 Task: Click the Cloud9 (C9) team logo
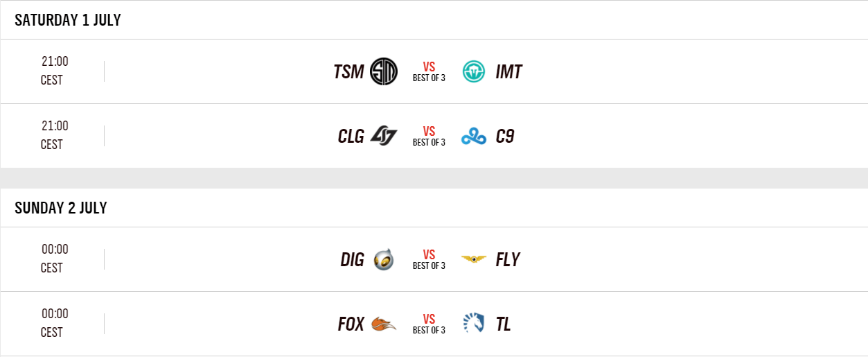[x=474, y=137]
